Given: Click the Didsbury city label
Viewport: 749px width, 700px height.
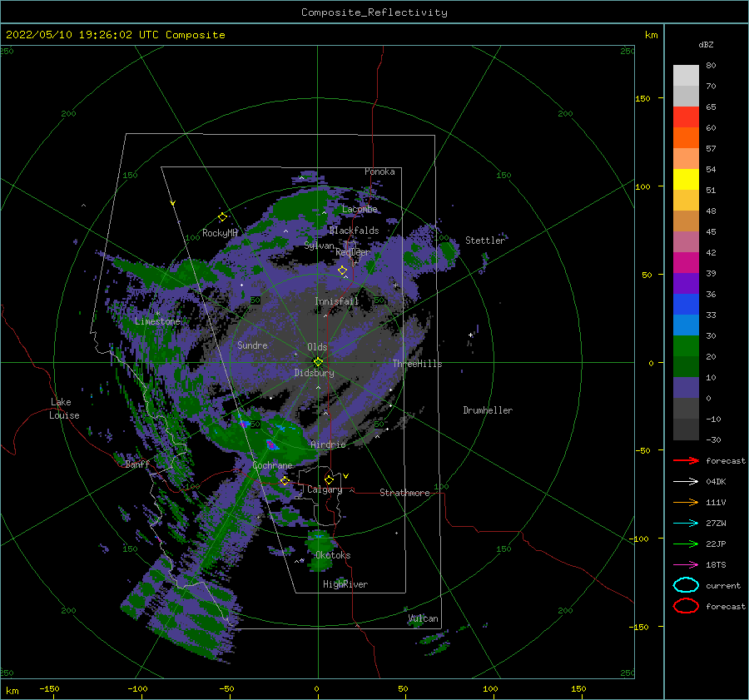Looking at the screenshot, I should pyautogui.click(x=314, y=373).
